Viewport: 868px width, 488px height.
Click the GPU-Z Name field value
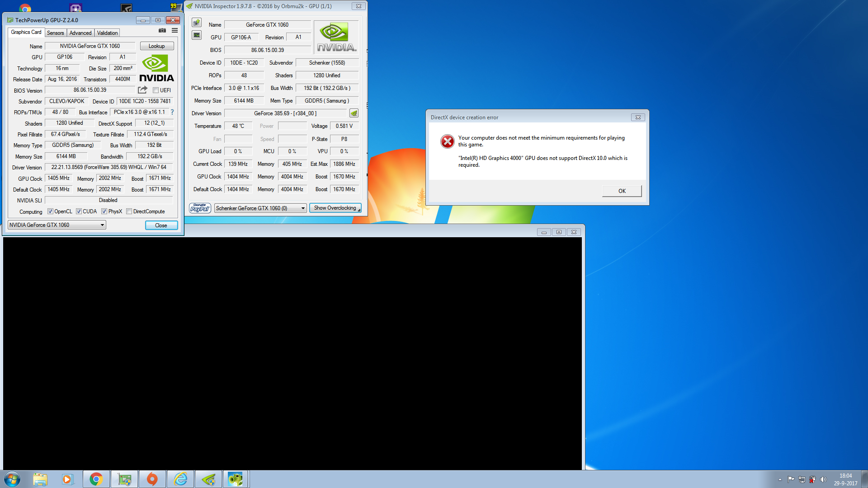tap(90, 46)
